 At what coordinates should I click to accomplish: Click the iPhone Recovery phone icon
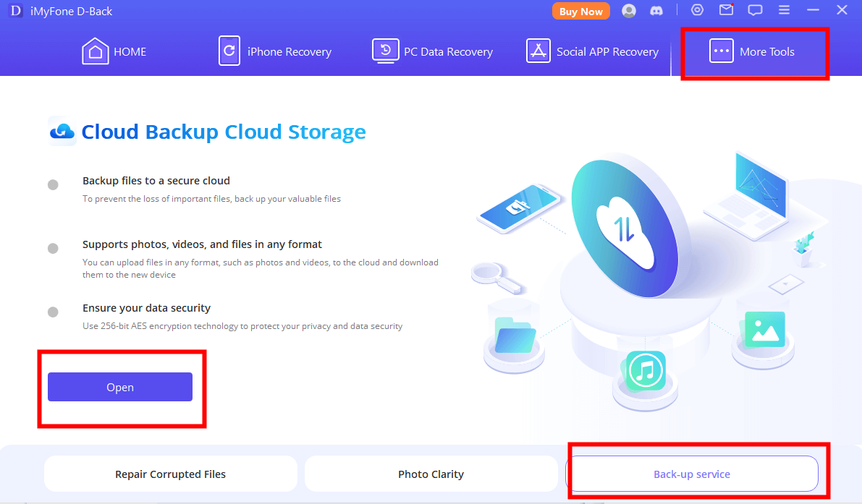point(229,51)
